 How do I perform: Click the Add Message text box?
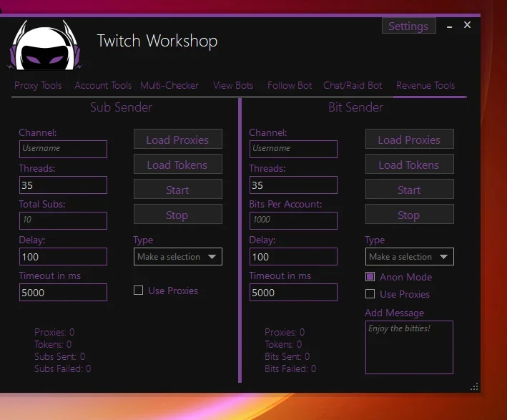(x=409, y=348)
